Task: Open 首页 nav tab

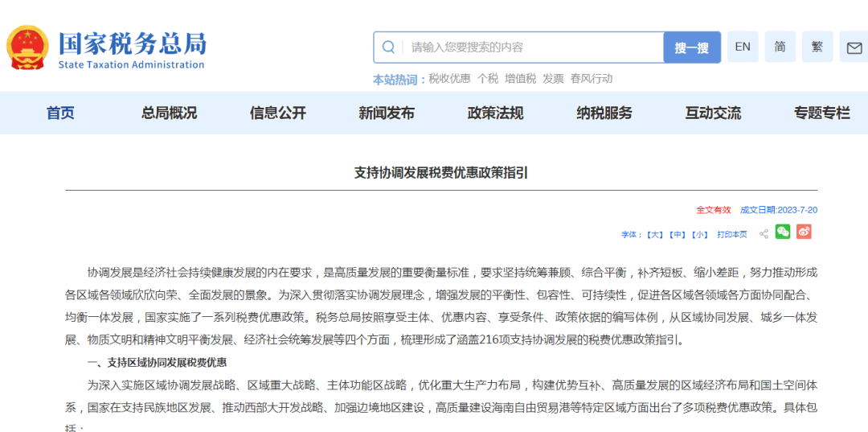Action: coord(60,113)
